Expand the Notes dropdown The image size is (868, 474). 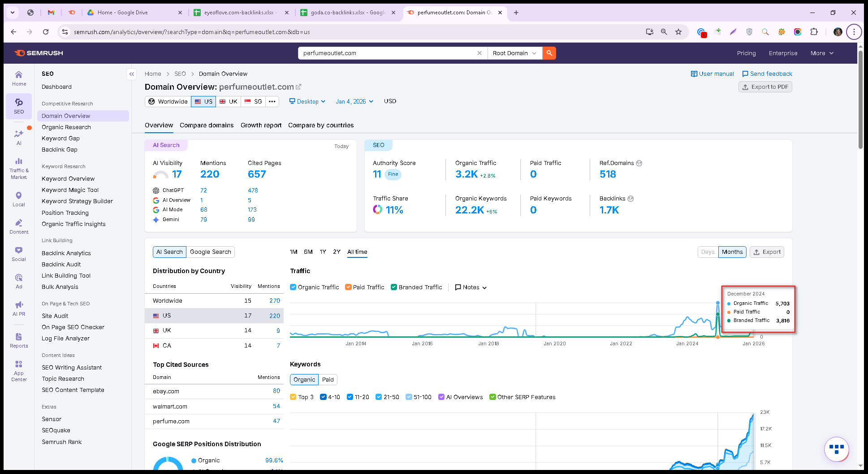[471, 287]
